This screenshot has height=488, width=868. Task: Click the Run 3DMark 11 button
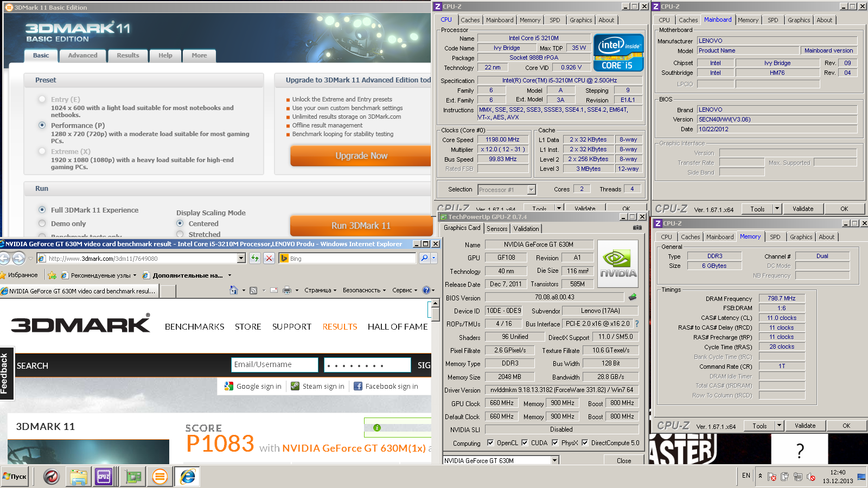(361, 226)
